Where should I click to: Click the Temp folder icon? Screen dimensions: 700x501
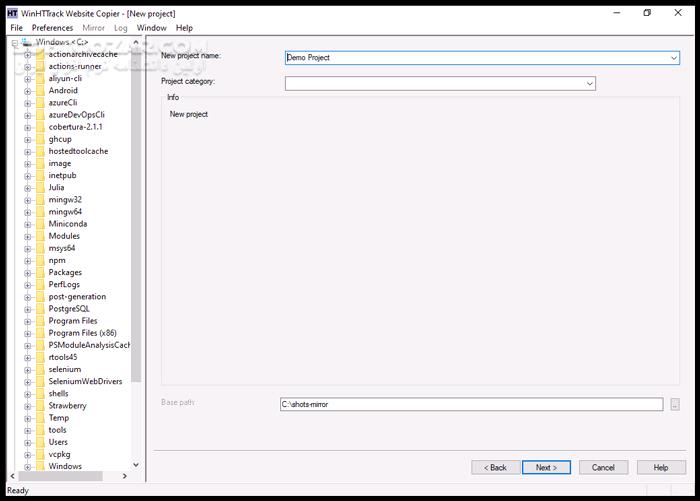point(40,418)
